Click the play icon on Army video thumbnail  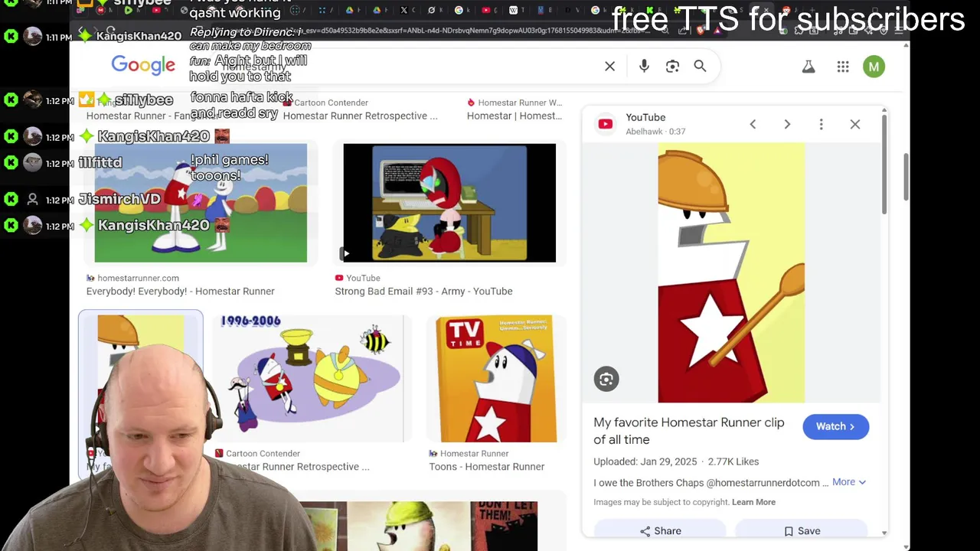pos(346,253)
